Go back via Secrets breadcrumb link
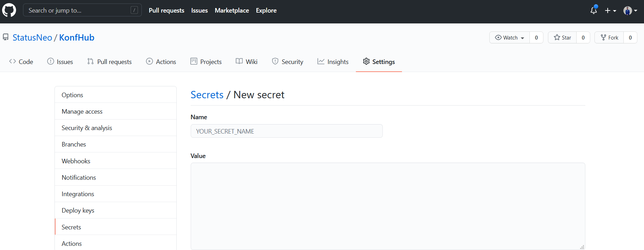This screenshot has height=250, width=644. pos(207,95)
